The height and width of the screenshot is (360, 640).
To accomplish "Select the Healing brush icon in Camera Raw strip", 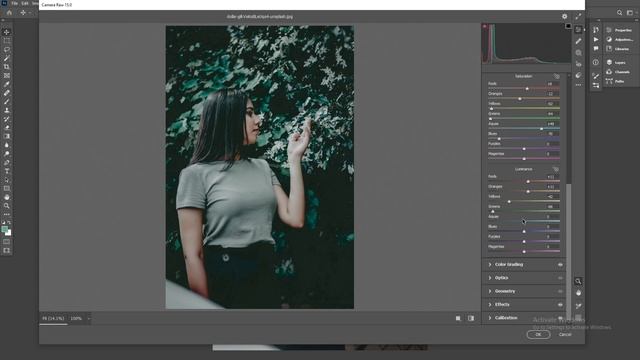I will pos(578,41).
